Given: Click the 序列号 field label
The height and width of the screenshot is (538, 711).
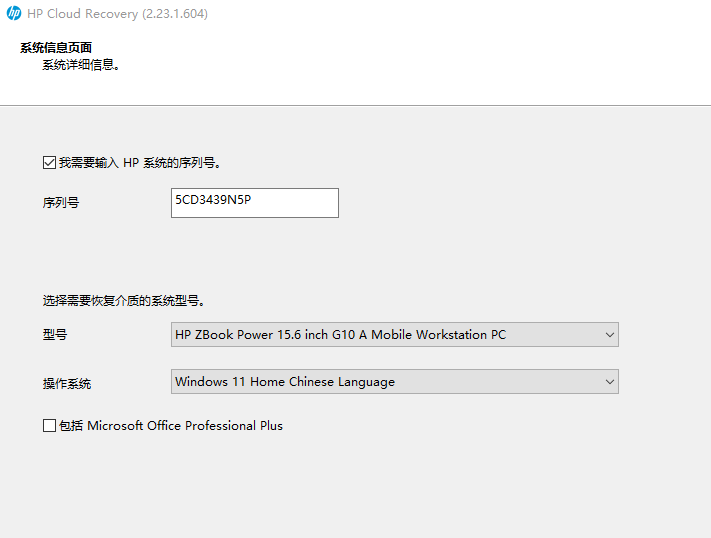Looking at the screenshot, I should coord(60,202).
